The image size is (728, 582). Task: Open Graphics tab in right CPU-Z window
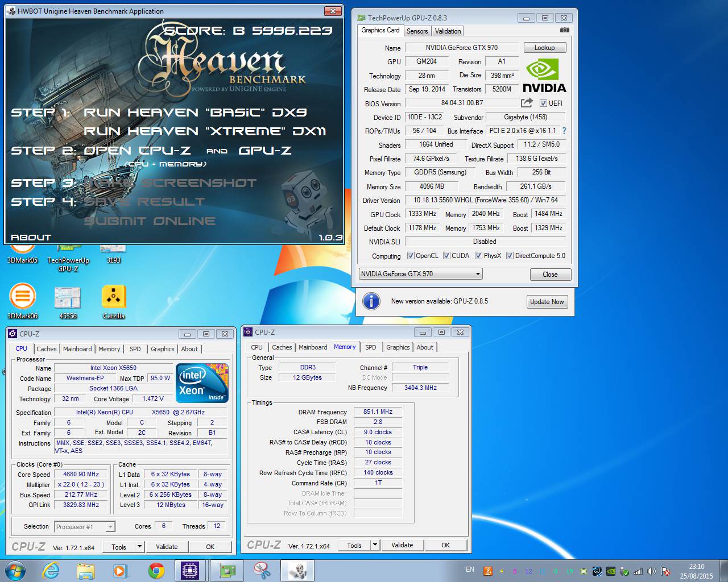(x=398, y=347)
